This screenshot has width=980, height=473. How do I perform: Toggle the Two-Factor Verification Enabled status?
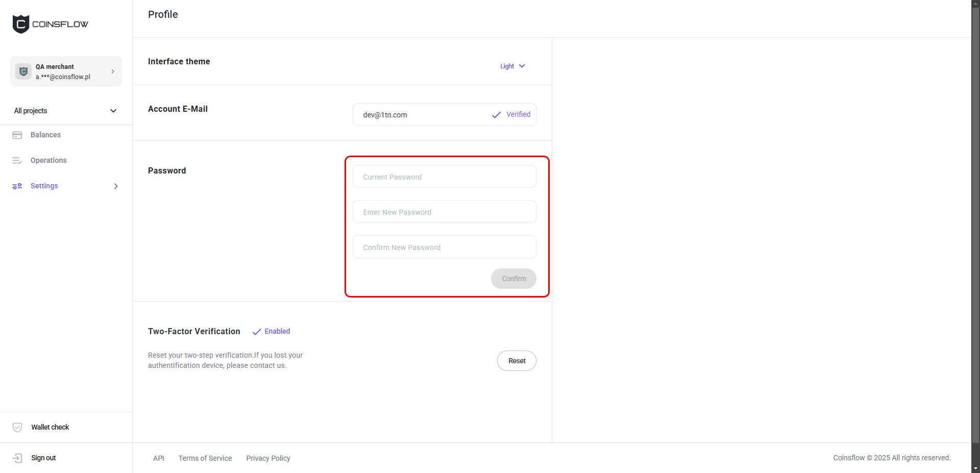271,331
